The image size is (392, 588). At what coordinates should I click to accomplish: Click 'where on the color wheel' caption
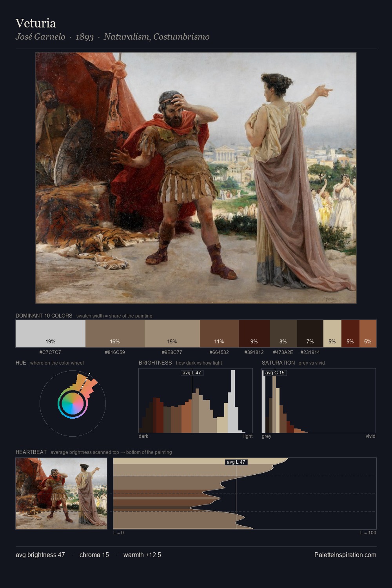click(57, 363)
